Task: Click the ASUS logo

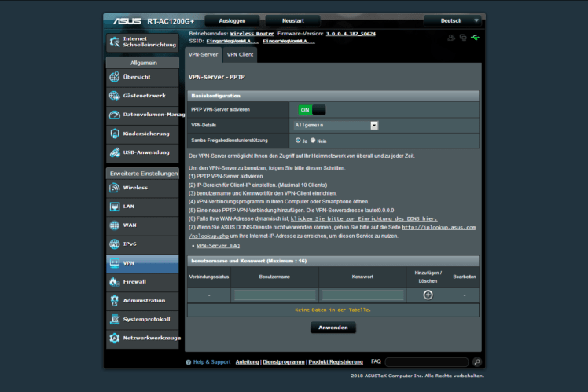Action: [x=127, y=21]
